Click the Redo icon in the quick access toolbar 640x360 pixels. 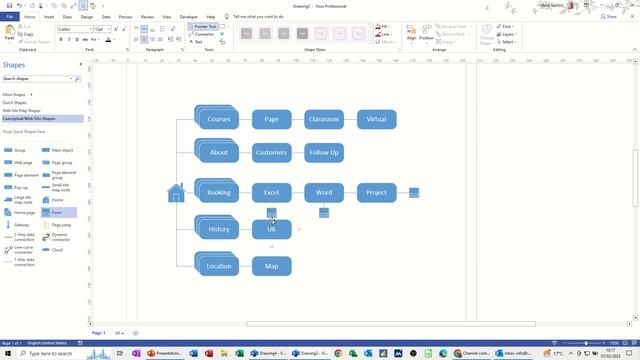32,6
